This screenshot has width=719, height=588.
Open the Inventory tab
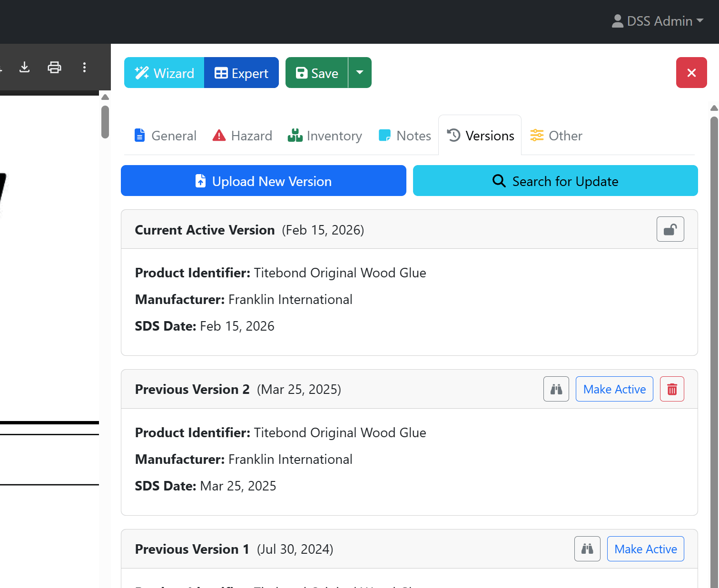(325, 136)
